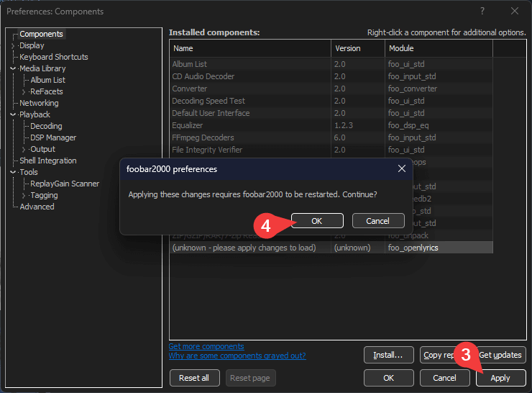Collapse the Playback tree node
Screen dimensions: 532x393
(x=13, y=114)
